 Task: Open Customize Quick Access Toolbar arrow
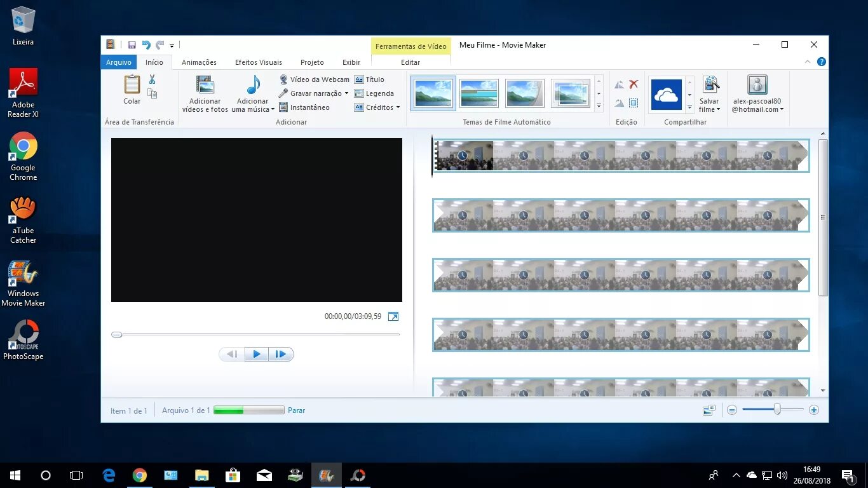172,46
